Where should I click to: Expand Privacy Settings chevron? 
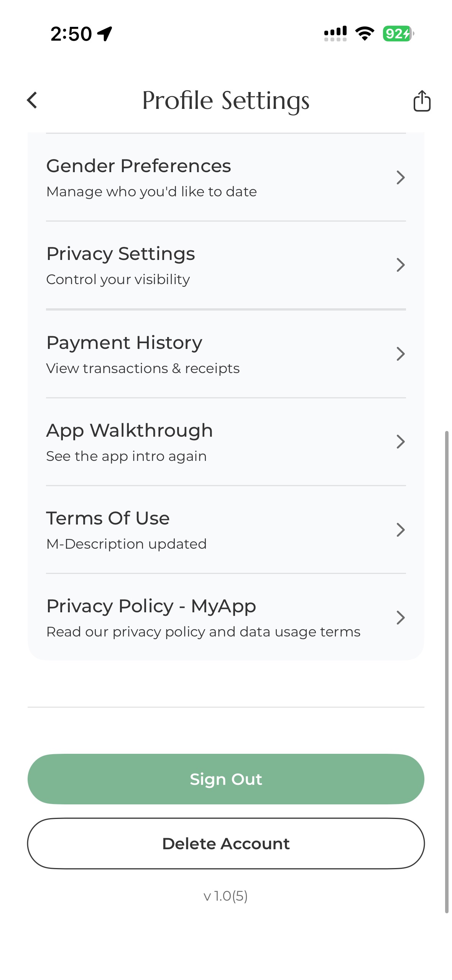coord(400,265)
